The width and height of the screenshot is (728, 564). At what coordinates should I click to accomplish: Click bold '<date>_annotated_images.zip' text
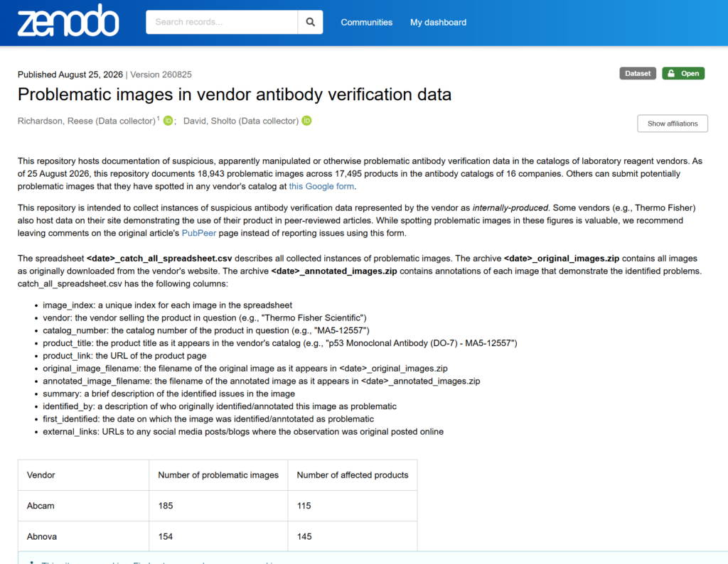click(x=334, y=271)
